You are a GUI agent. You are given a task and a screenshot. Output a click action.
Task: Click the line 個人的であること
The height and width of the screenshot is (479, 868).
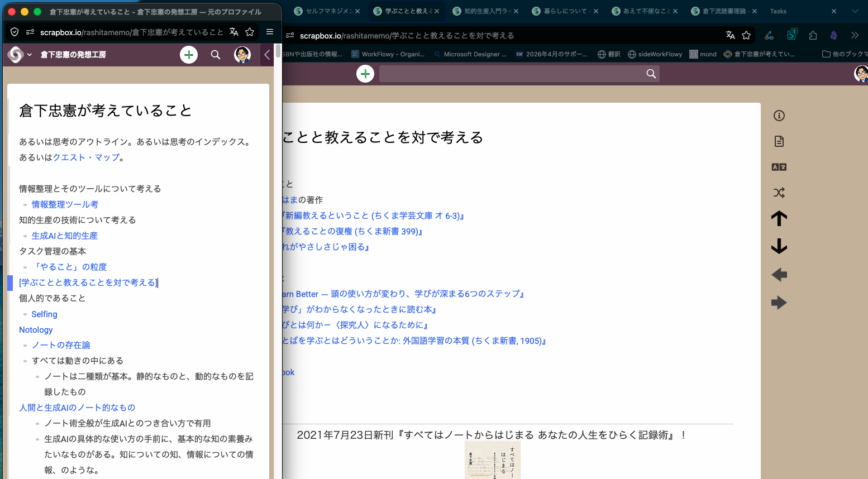coord(53,298)
